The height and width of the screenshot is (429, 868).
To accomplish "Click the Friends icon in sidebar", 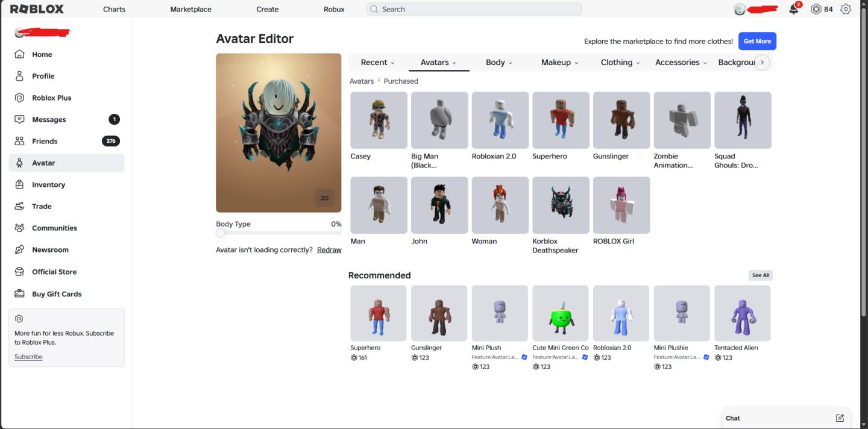I will (x=20, y=141).
